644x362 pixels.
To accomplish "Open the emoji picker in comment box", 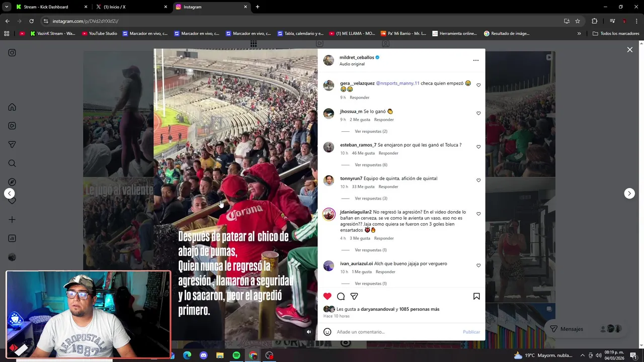I will pyautogui.click(x=328, y=332).
